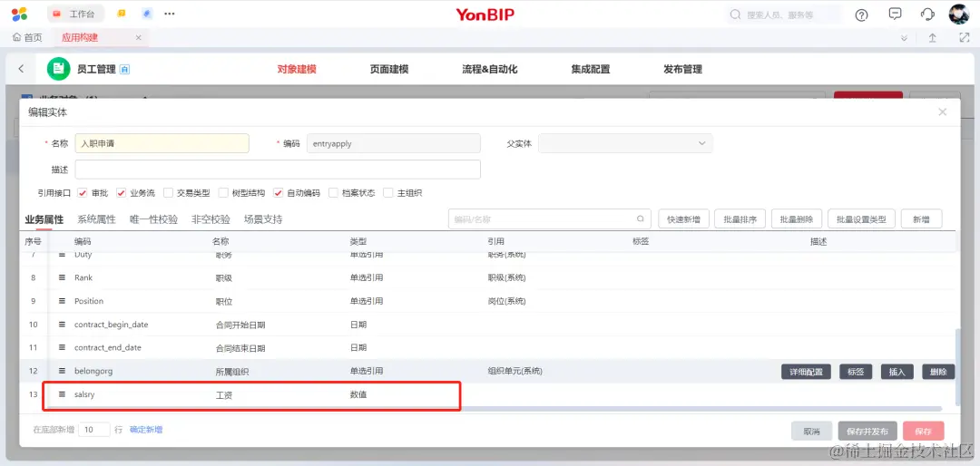Click drag handle icon of Position row
Screen dimensions: 980x466
tap(62, 301)
